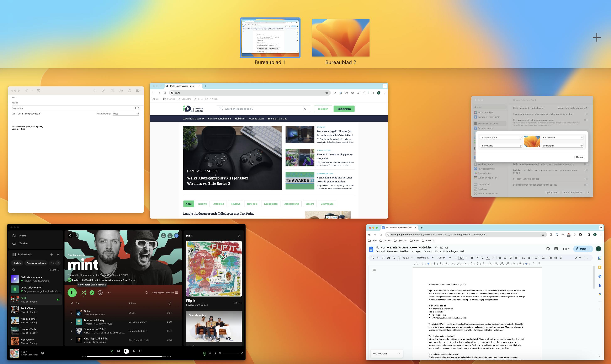
Task: Bookmark id.nl with the star icon
Action: pos(327,93)
